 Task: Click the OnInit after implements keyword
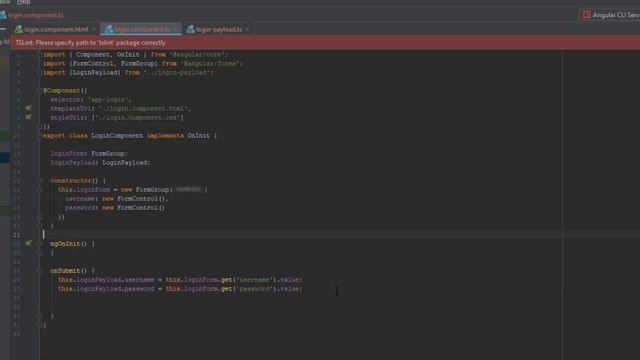point(198,136)
